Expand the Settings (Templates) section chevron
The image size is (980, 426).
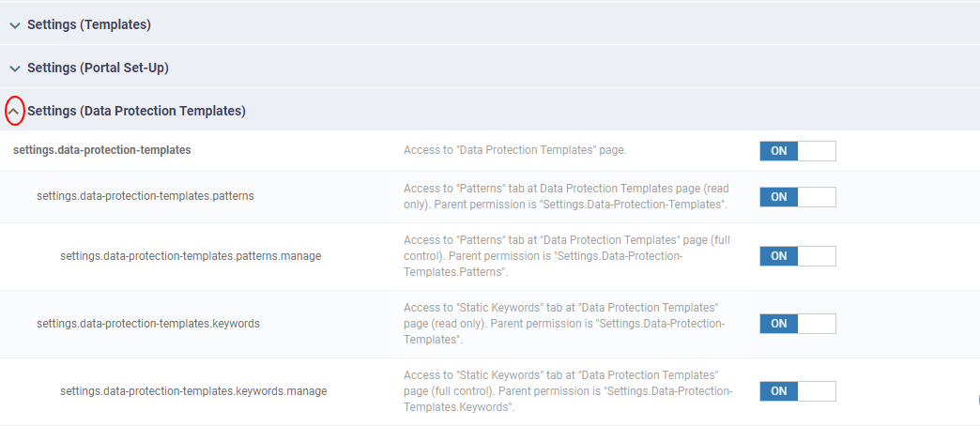pyautogui.click(x=15, y=25)
